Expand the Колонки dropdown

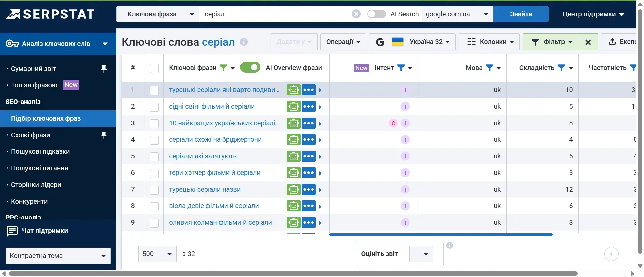[490, 42]
